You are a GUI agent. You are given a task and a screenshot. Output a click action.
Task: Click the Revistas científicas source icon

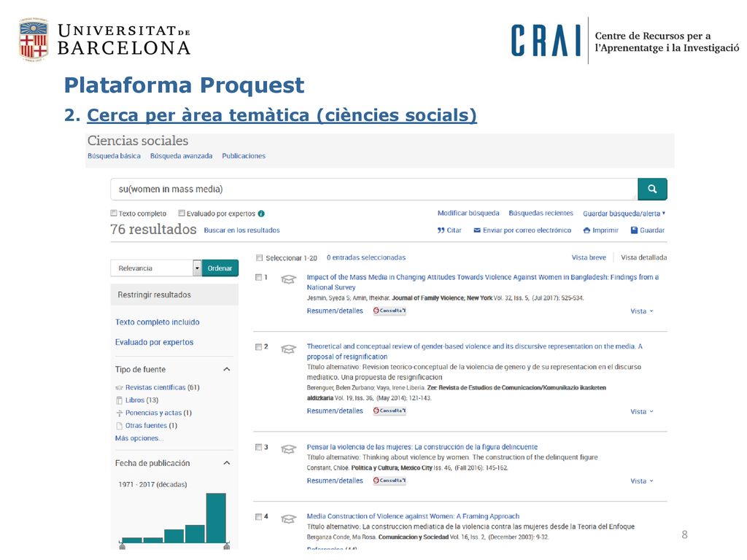pyautogui.click(x=119, y=388)
